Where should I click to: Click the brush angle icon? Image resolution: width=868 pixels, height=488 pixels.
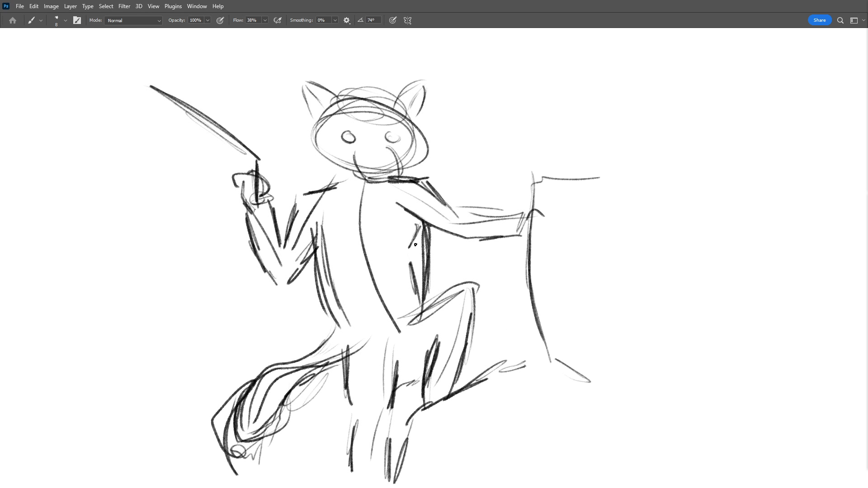click(360, 20)
